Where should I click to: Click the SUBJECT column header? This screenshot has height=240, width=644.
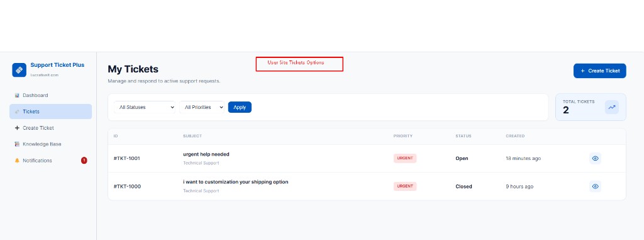[192, 136]
